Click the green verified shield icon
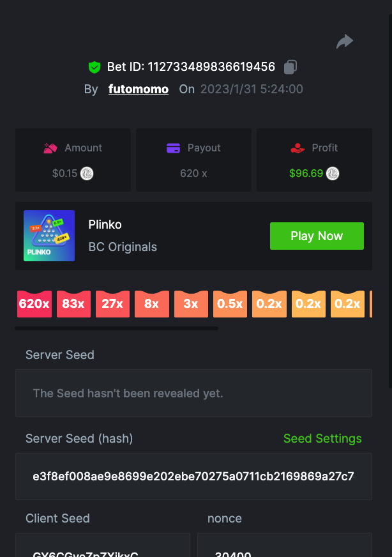The height and width of the screenshot is (557, 392). (x=94, y=67)
